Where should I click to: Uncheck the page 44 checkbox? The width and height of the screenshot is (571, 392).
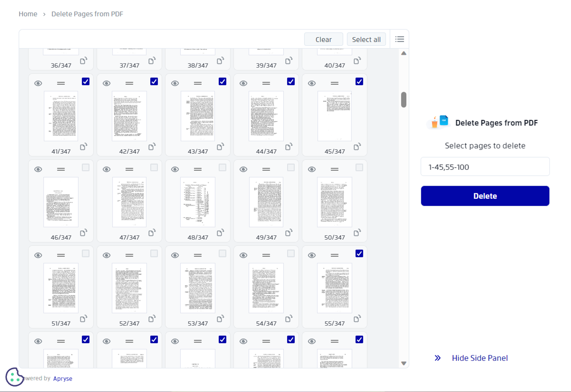291,81
